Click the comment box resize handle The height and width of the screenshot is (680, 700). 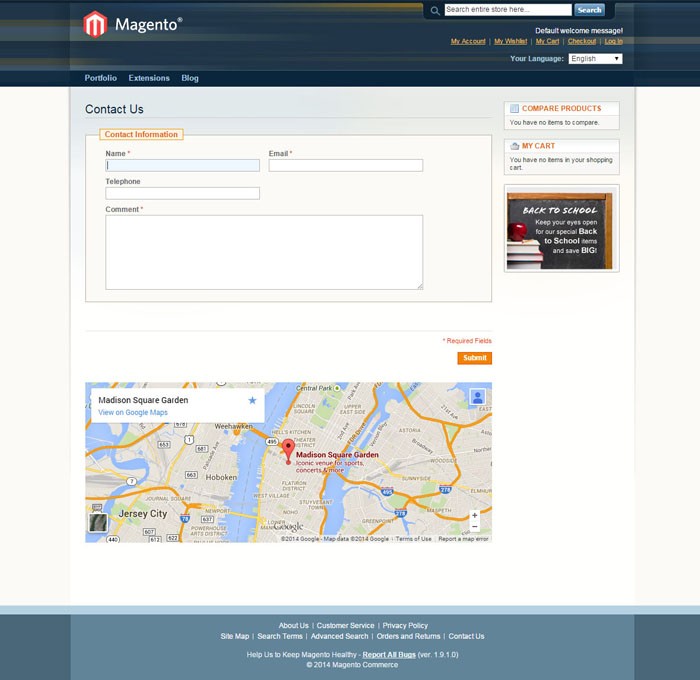click(420, 287)
